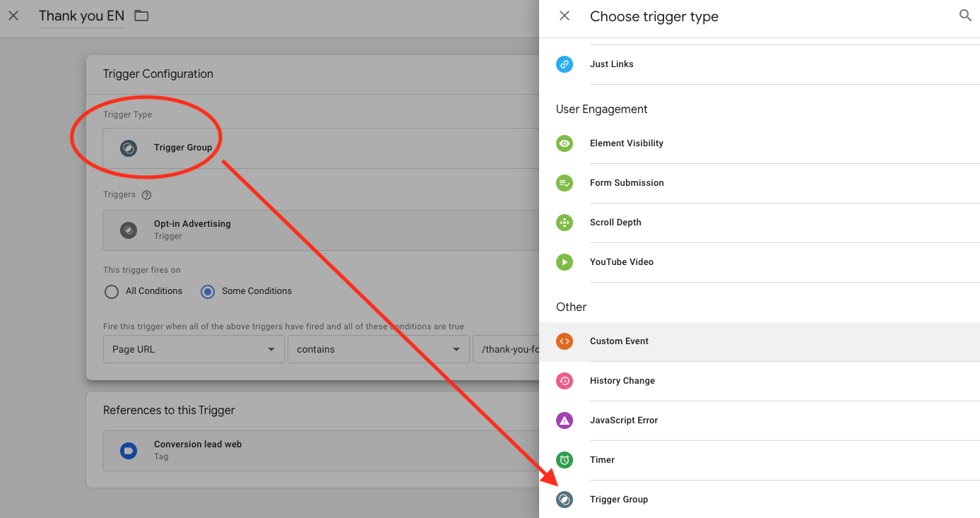Click the Element Visibility eye icon
Screen dimensions: 980x518
click(565, 143)
